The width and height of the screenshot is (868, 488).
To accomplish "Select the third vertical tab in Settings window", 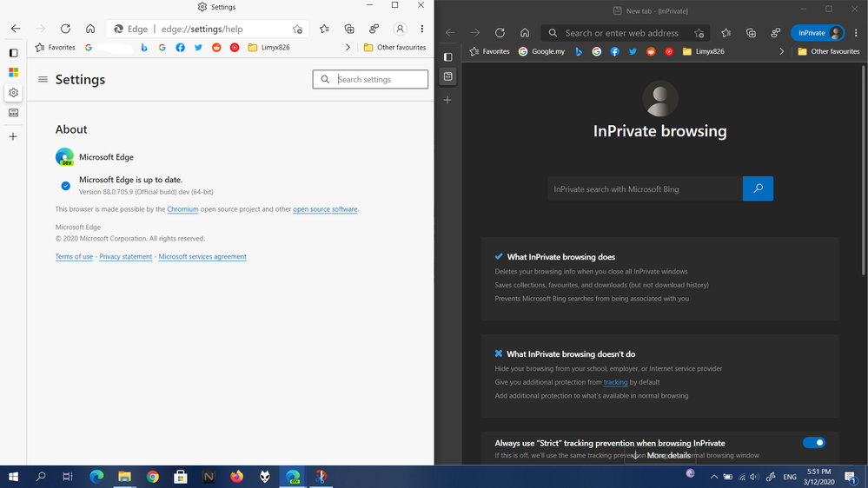I will [13, 113].
